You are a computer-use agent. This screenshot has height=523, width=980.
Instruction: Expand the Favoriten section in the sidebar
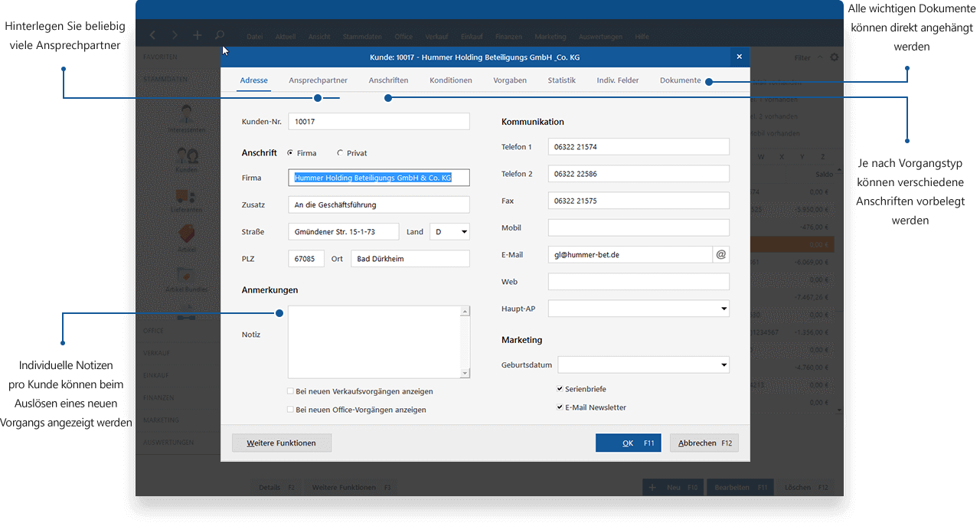click(x=160, y=57)
